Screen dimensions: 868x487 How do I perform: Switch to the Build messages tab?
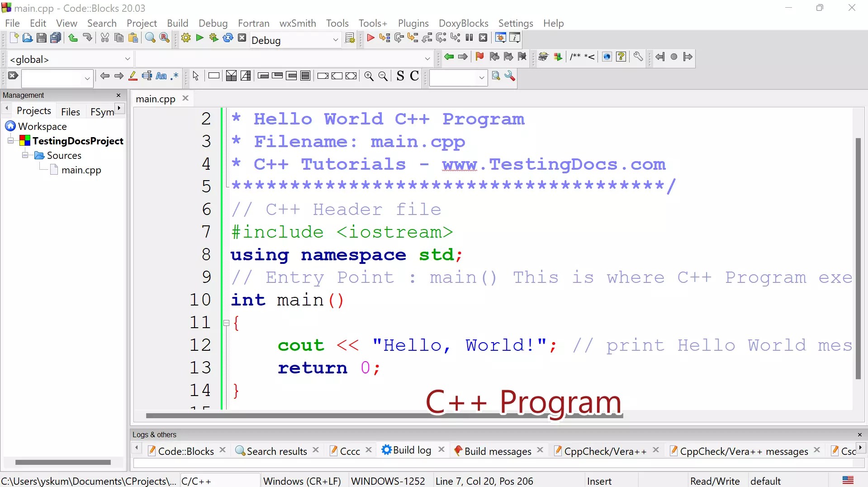coord(498,451)
